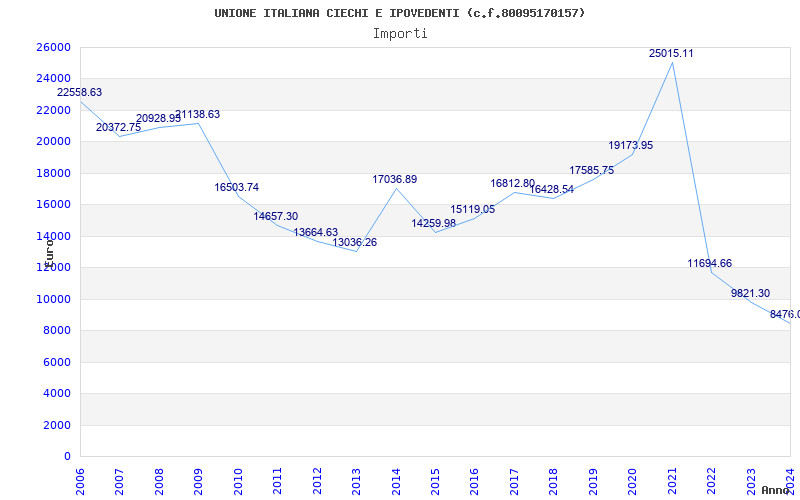Screen dimensions: 800x500
Task: Select the 25015.11 data label
Action: pyautogui.click(x=671, y=54)
